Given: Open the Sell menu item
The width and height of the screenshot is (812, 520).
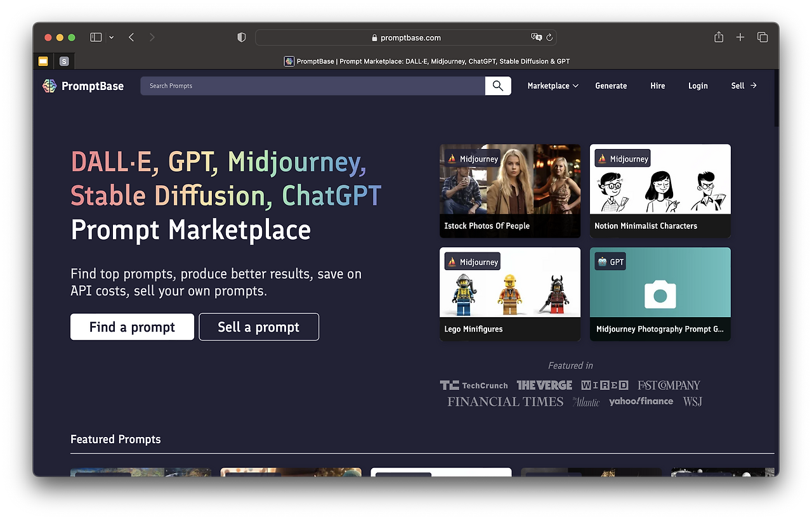Looking at the screenshot, I should [x=743, y=86].
